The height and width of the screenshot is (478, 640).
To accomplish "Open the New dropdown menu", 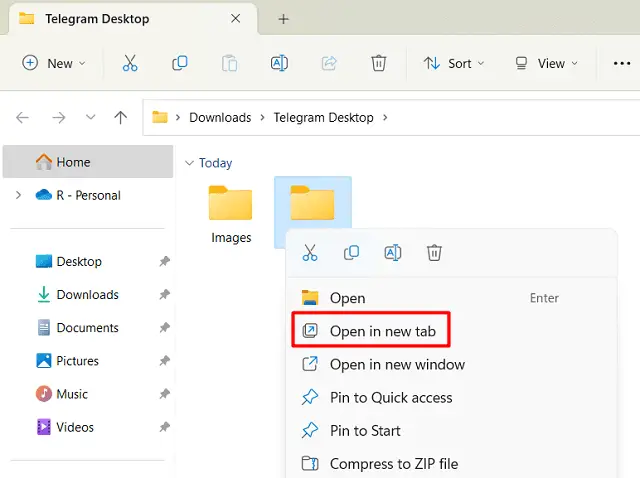I will (x=54, y=63).
